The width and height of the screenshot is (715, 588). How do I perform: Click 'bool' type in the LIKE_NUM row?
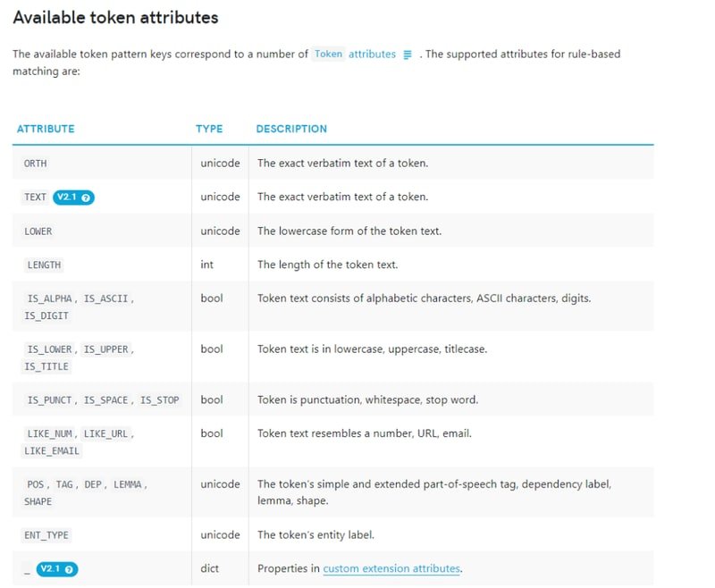click(x=212, y=433)
